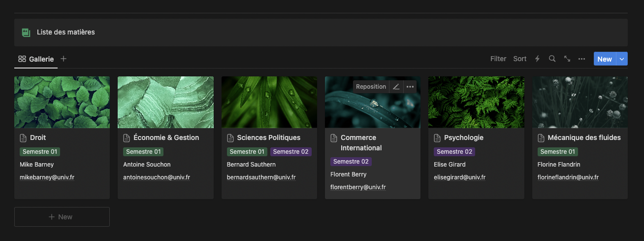The width and height of the screenshot is (644, 241).
Task: Click the elisegirard@univ.fr email link
Action: pos(459,177)
